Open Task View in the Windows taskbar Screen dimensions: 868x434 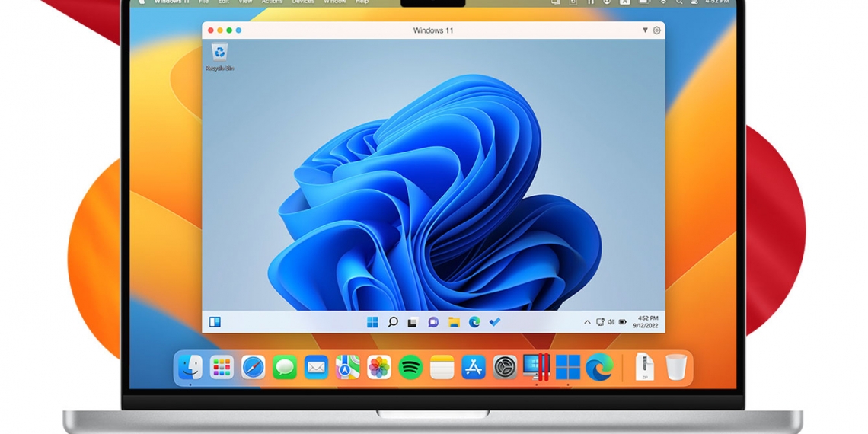click(413, 322)
